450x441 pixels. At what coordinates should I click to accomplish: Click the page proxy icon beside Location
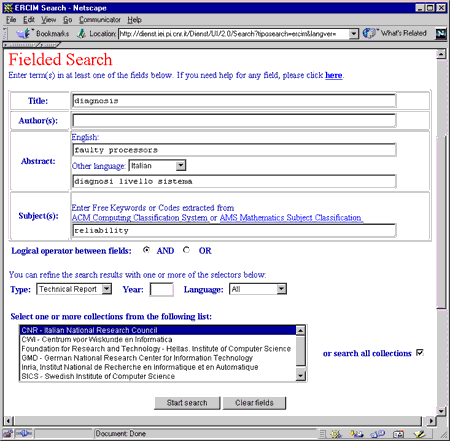81,33
